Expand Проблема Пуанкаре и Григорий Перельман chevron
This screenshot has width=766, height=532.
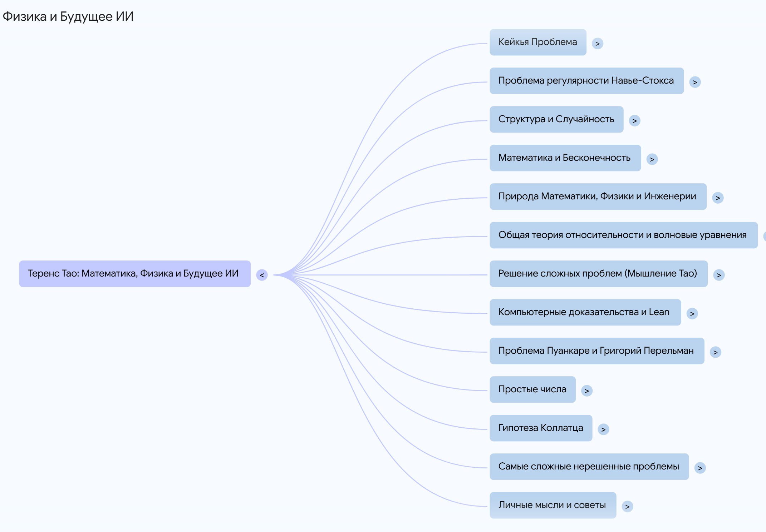pyautogui.click(x=715, y=352)
